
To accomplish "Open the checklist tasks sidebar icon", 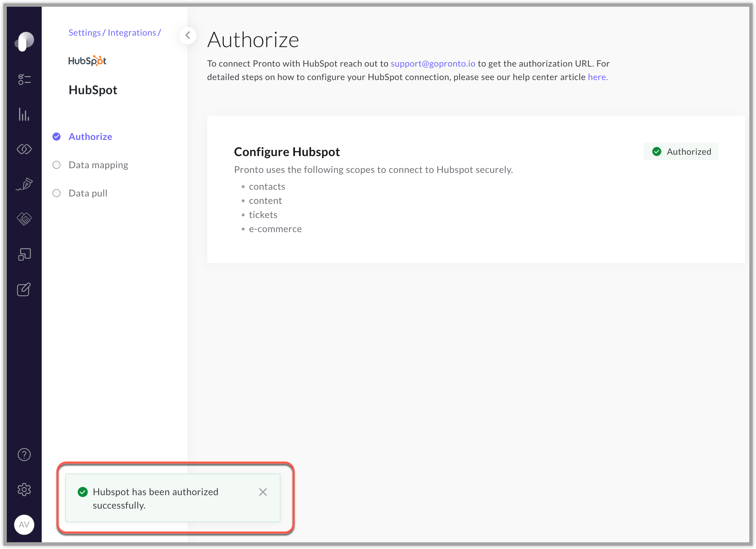I will [24, 80].
